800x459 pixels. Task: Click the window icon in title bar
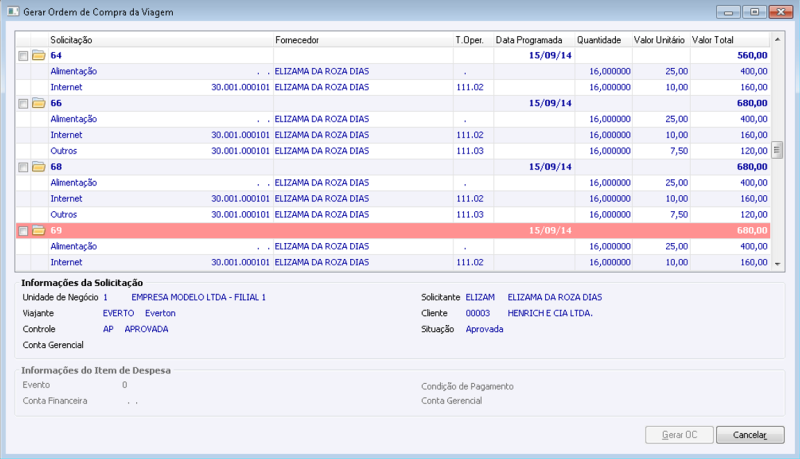[13, 11]
